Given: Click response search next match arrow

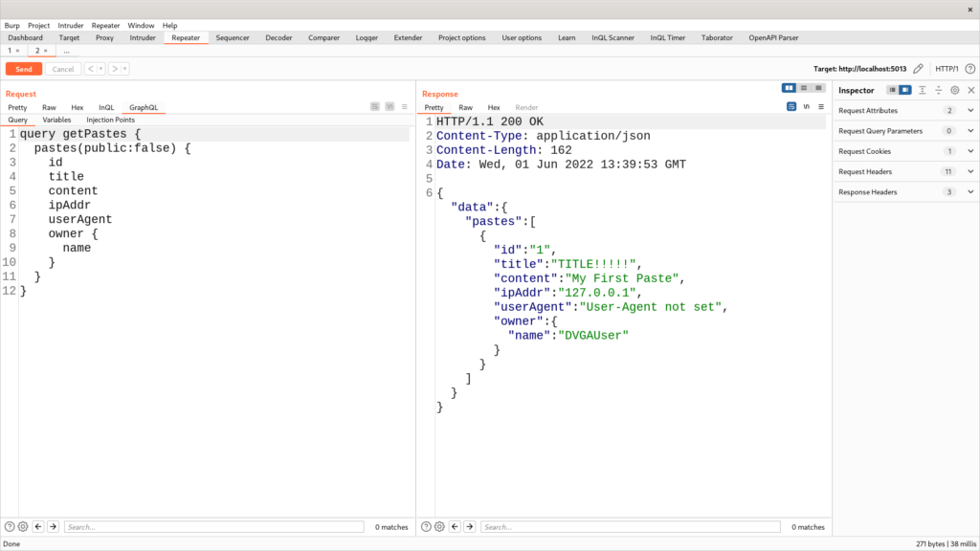Looking at the screenshot, I should coord(469,526).
